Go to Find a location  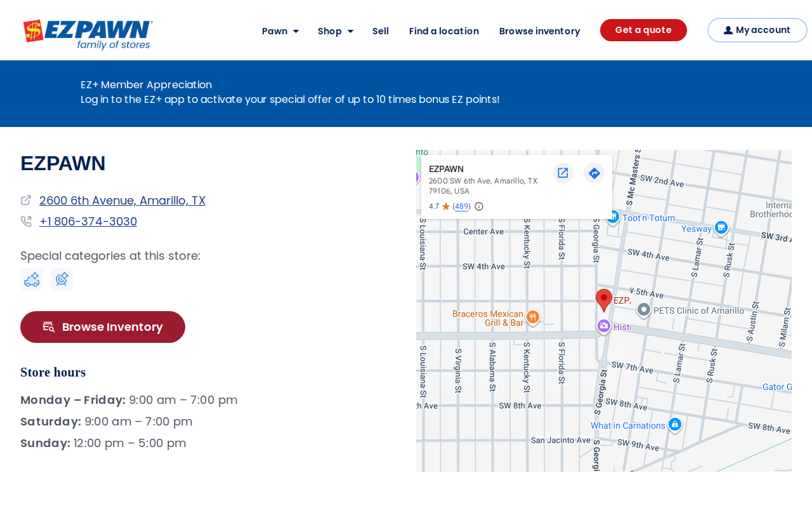[x=444, y=30]
